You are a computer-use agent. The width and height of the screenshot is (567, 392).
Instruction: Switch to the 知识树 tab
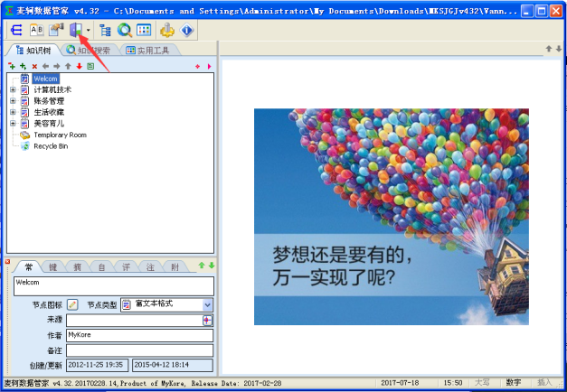(x=33, y=51)
